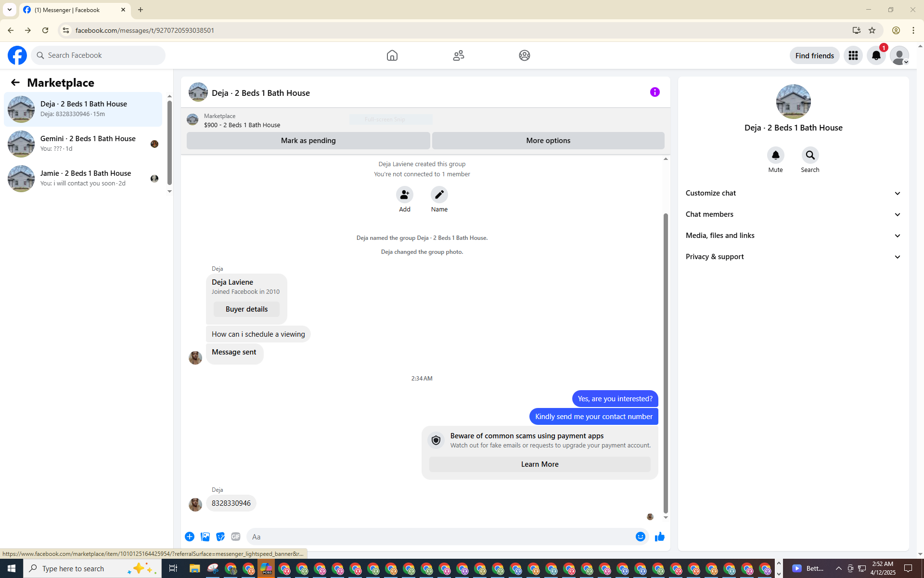This screenshot has width=924, height=578.
Task: Click the taskbar clock showing 2:52 AM
Action: coord(883,568)
